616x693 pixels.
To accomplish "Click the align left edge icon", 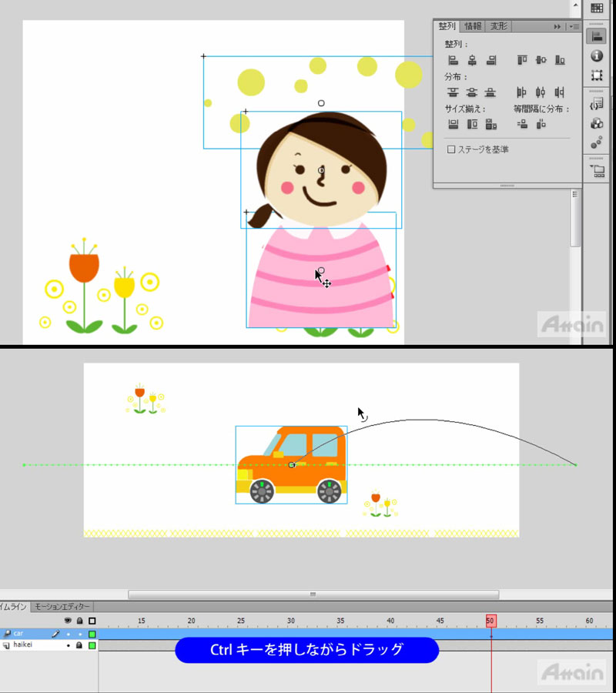I will click(x=453, y=60).
